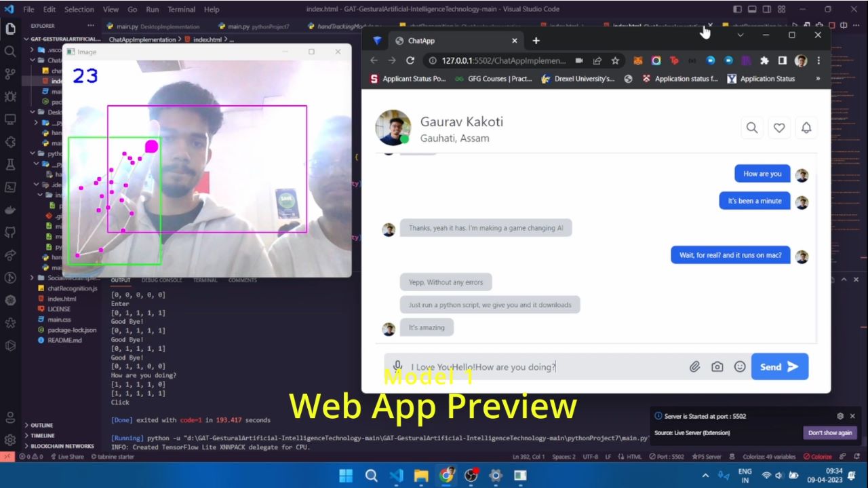
Task: Open MetaMask fox extension in Chrome
Action: coord(638,60)
